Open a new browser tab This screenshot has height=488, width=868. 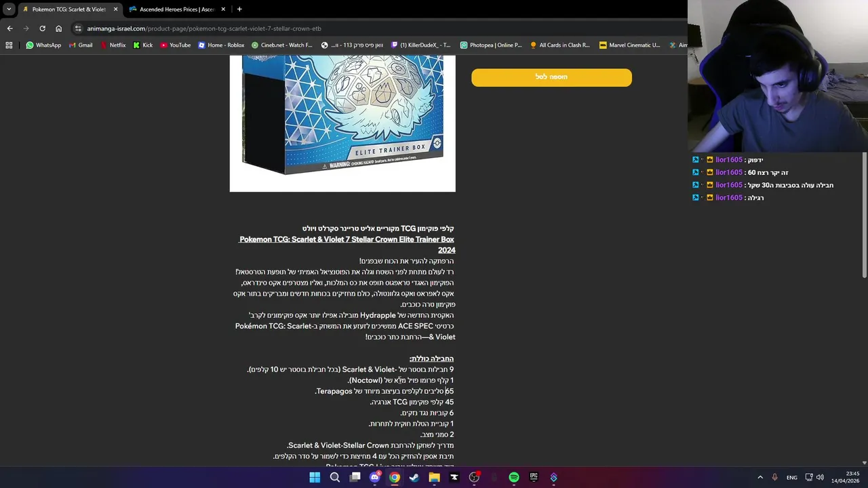click(239, 9)
